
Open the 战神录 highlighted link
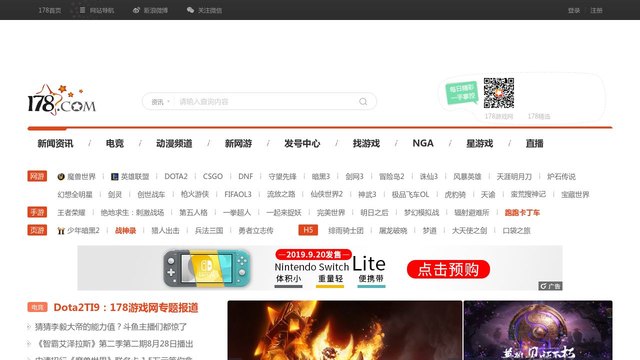pos(125,230)
